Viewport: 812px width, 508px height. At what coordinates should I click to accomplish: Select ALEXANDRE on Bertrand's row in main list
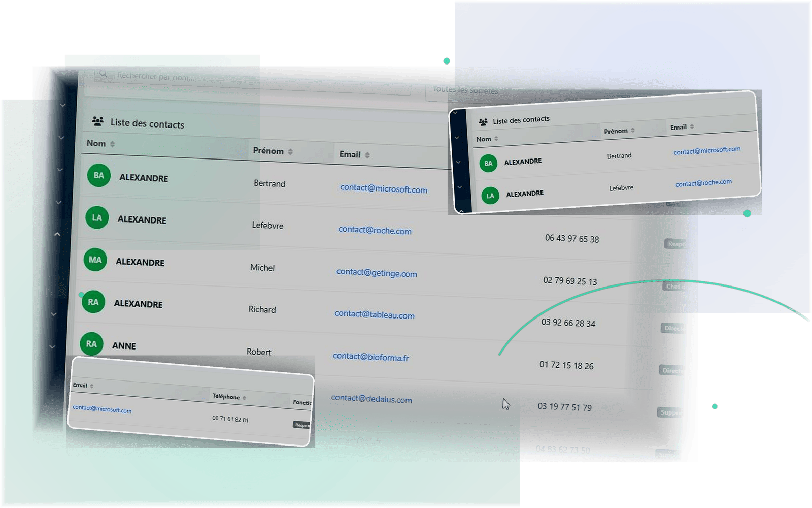click(144, 178)
